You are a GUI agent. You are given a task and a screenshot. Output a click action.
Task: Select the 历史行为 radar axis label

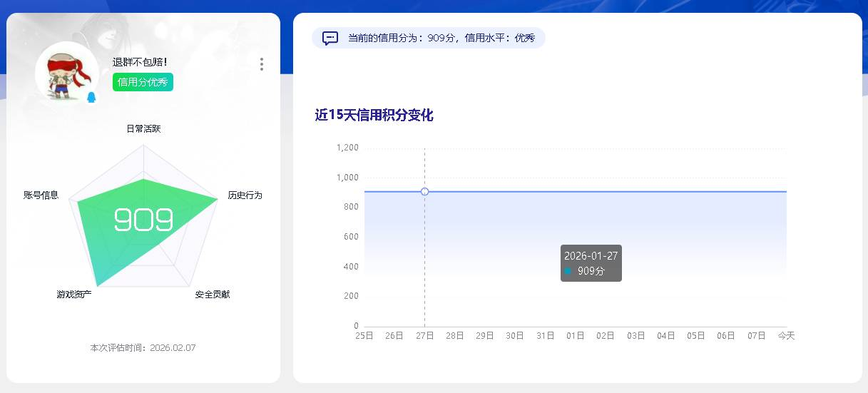pyautogui.click(x=245, y=195)
